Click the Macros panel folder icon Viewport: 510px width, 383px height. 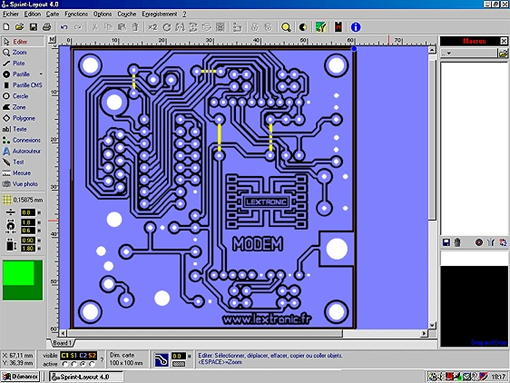coord(503,53)
